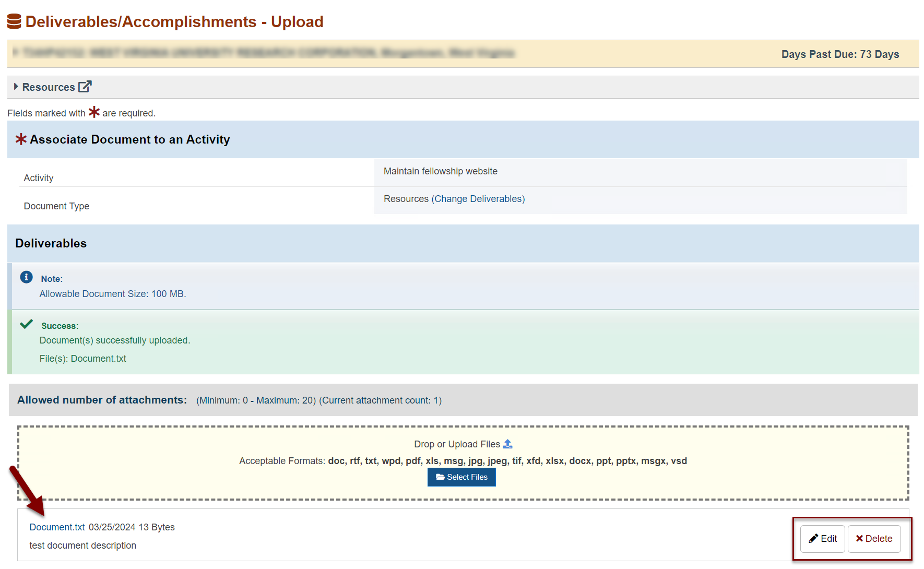Click the blue info note icon
This screenshot has height=569, width=924.
pos(26,277)
